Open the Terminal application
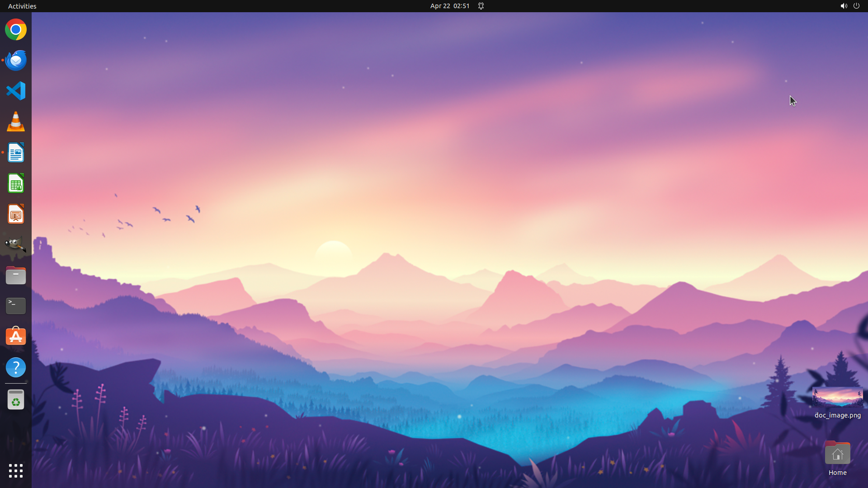This screenshot has height=488, width=868. point(16,306)
